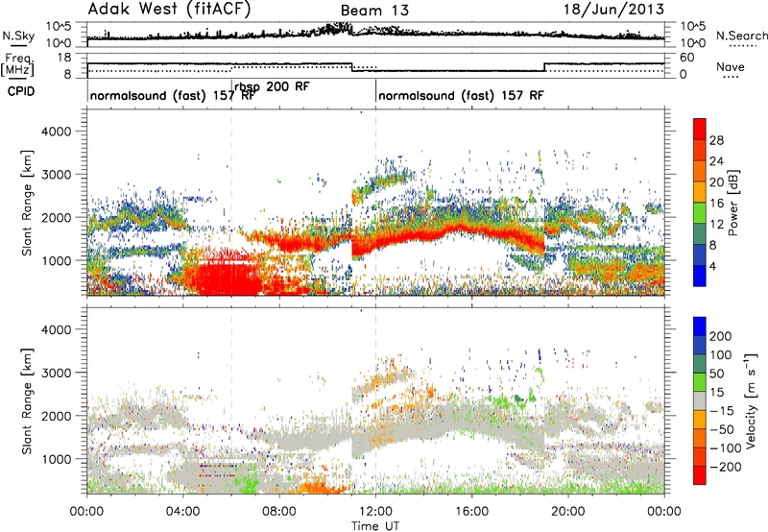Pick light green Velocity segment between 15 and 50

[700, 382]
